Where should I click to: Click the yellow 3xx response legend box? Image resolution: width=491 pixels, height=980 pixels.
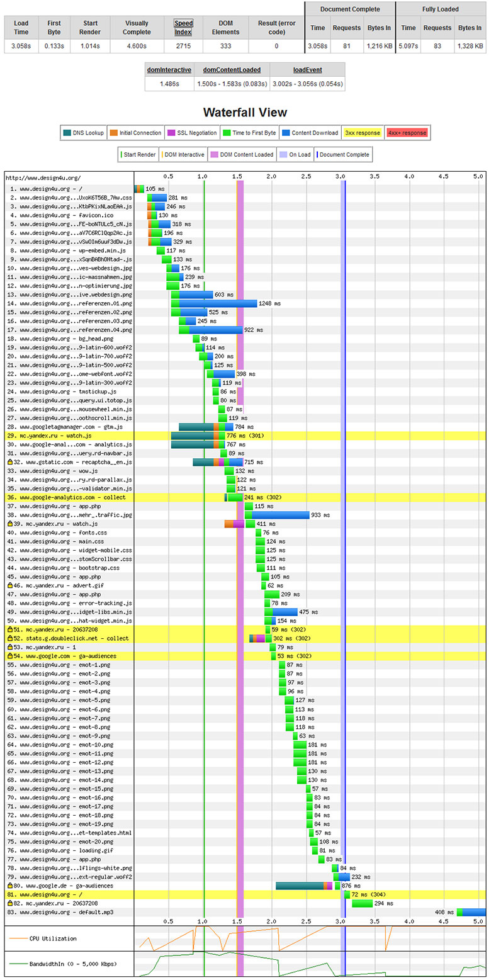pyautogui.click(x=363, y=133)
